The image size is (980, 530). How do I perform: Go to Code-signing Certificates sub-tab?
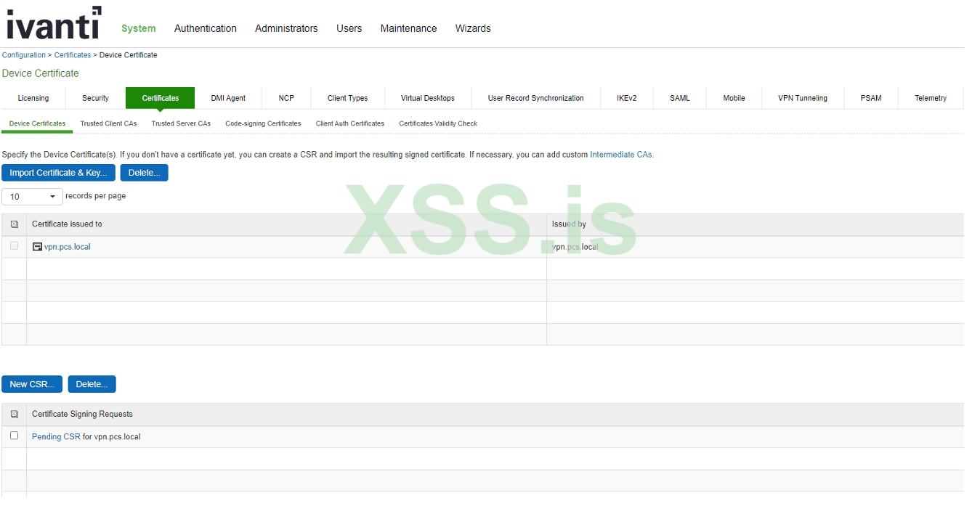point(263,123)
